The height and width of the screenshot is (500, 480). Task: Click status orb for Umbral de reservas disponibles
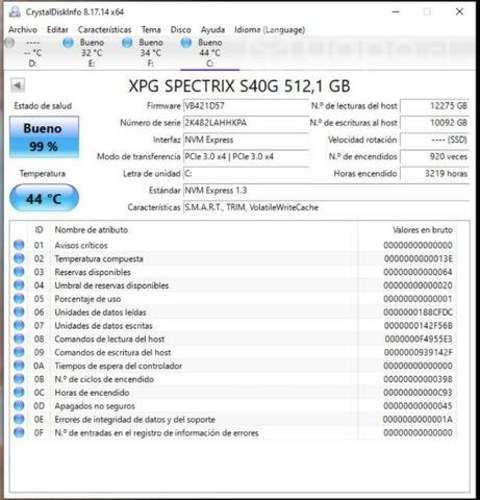(19, 285)
